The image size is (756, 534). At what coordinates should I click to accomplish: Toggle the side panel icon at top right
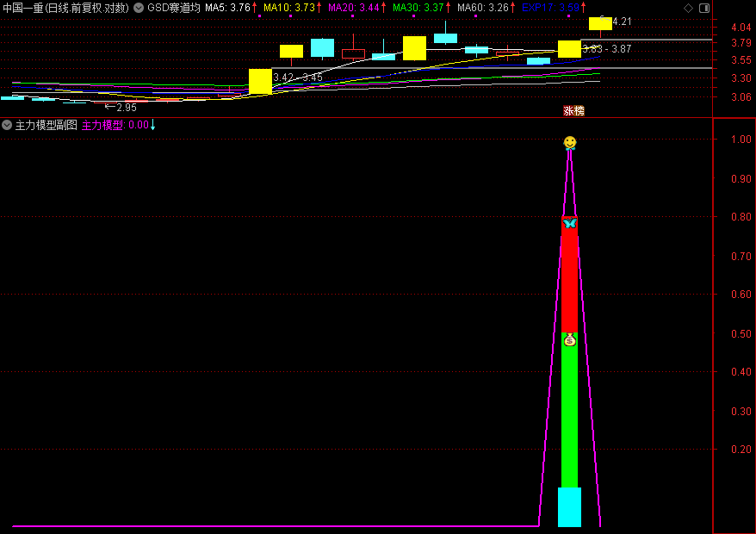point(706,7)
